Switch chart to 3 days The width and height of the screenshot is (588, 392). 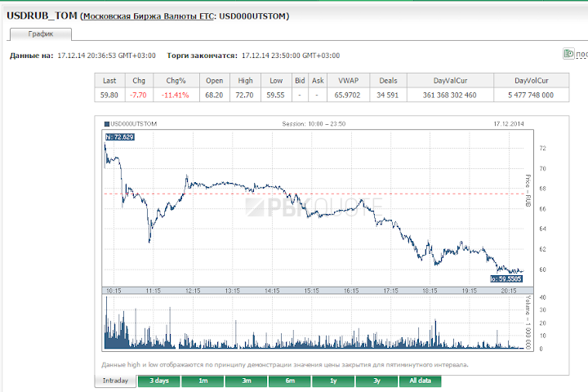[159, 381]
